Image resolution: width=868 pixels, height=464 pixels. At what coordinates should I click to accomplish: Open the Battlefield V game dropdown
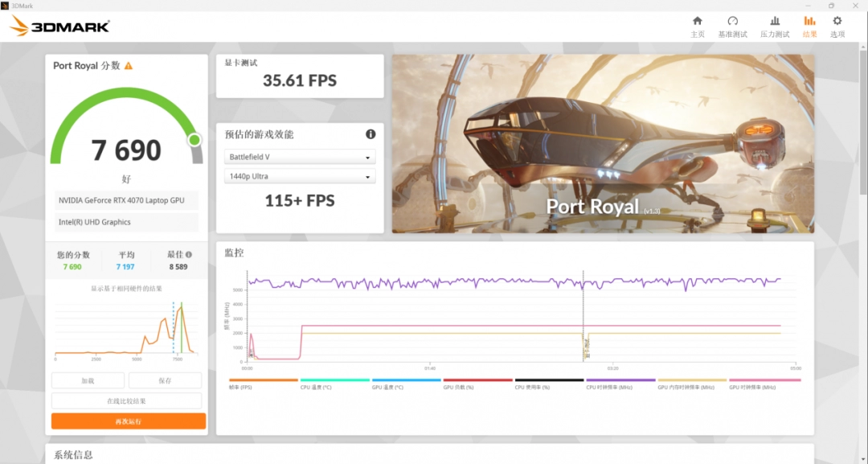tap(300, 158)
